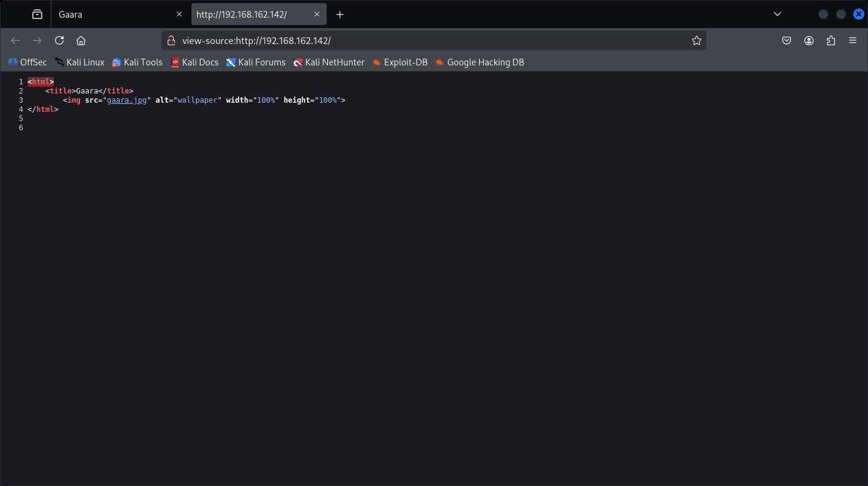Open a new tab with plus icon
This screenshot has height=486, width=868.
pos(340,14)
